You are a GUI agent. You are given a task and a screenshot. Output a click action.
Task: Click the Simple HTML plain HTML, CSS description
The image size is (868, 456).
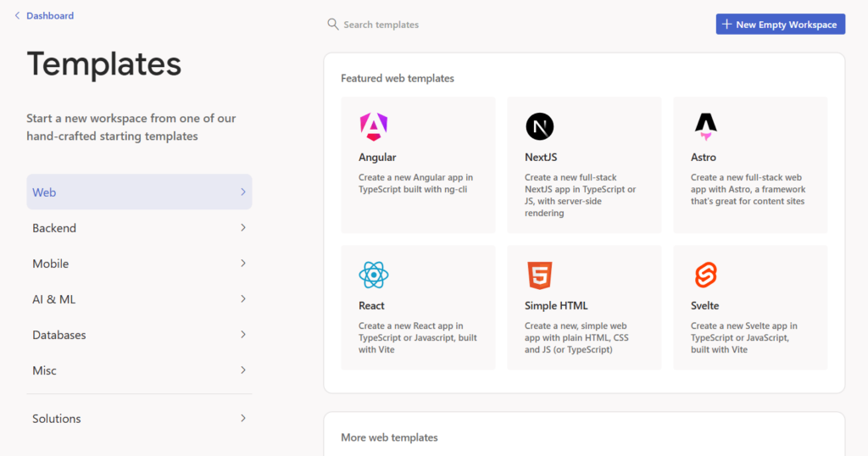point(576,337)
